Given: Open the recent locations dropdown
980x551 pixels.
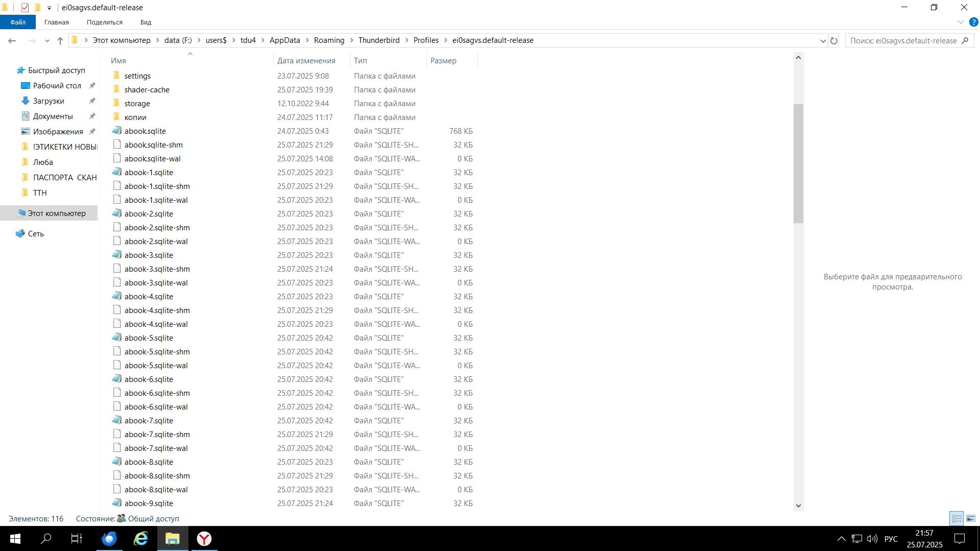Looking at the screenshot, I should [47, 40].
